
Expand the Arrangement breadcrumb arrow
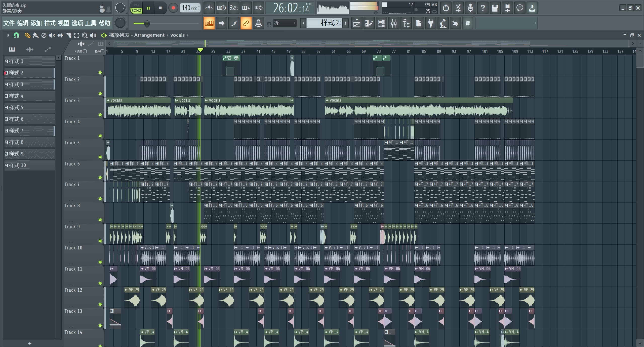168,35
